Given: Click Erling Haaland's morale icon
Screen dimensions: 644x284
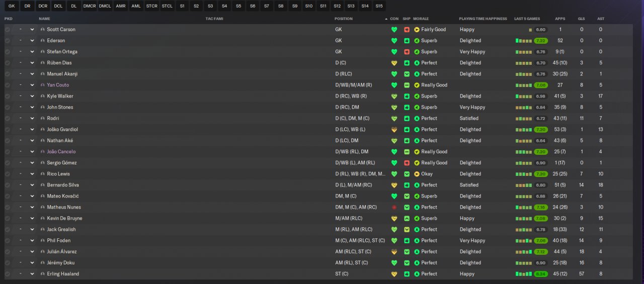Looking at the screenshot, I should point(417,274).
